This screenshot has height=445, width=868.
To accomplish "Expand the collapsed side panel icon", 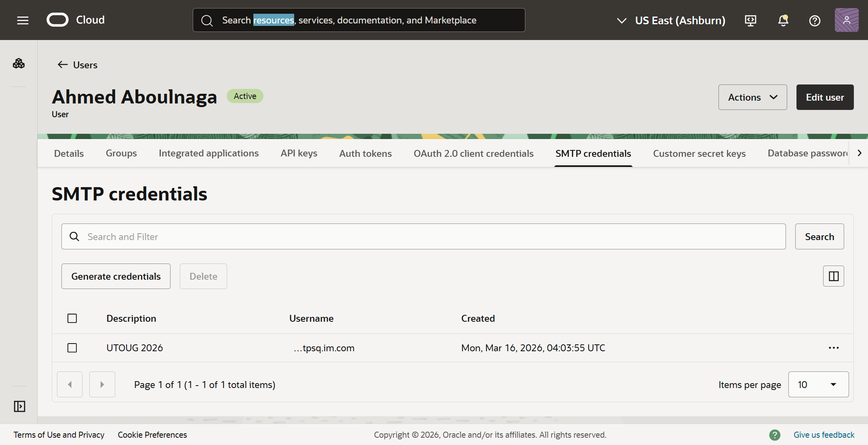I will click(x=19, y=406).
